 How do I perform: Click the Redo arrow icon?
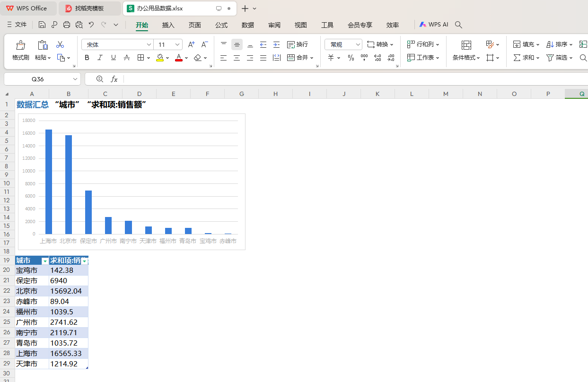click(x=104, y=25)
